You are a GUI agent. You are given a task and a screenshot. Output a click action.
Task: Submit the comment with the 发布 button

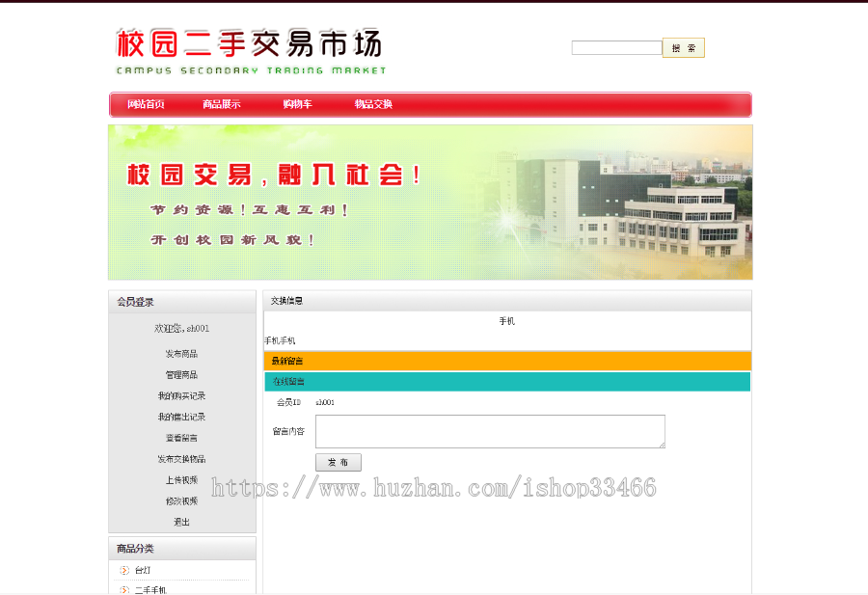[338, 462]
